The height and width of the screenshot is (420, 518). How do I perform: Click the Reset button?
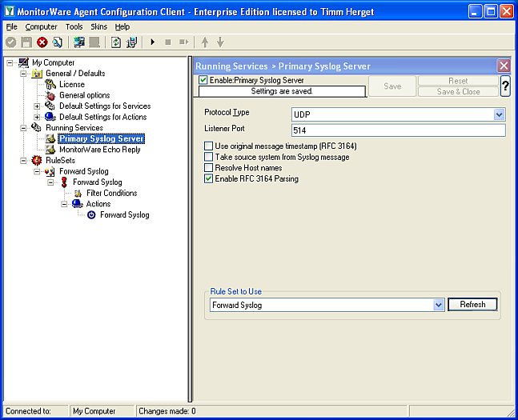(458, 81)
